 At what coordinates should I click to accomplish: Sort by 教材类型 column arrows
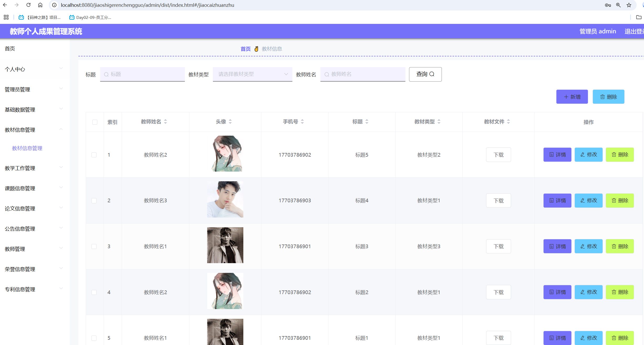(439, 121)
